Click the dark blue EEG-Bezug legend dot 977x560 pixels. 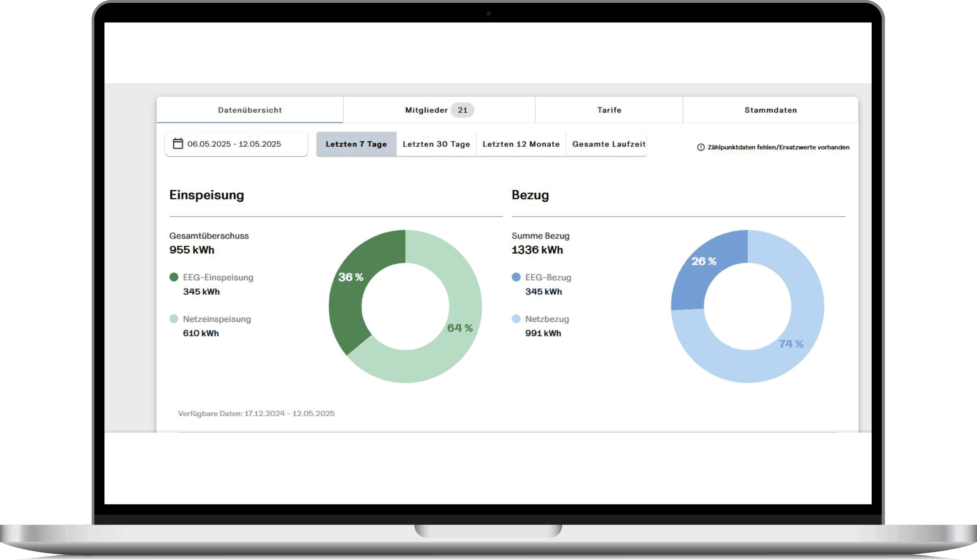point(516,277)
